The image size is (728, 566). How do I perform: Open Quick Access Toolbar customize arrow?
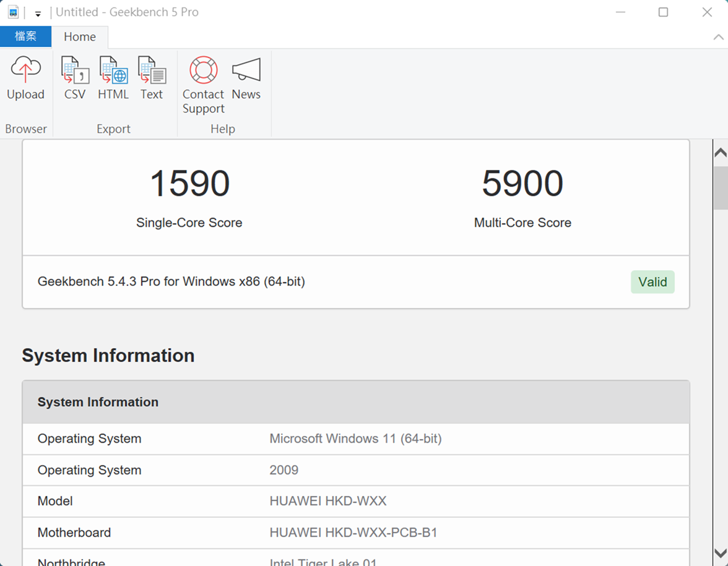(38, 13)
